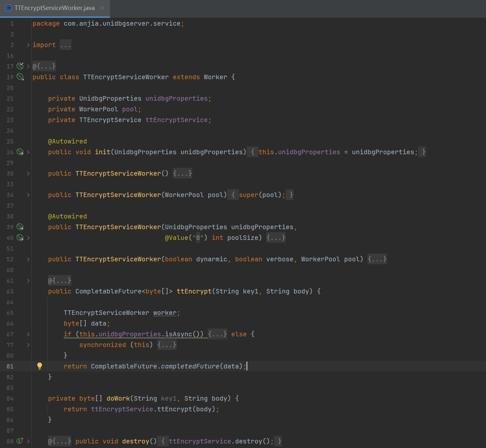Viewport: 486px width, 448px height.
Task: Expand the isAsync if-block fold on line 67
Action: [28, 334]
